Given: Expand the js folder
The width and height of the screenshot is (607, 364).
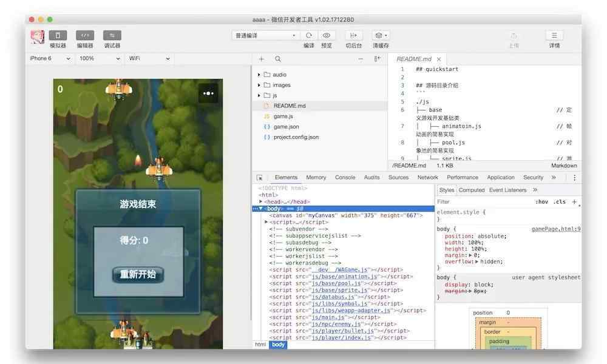Looking at the screenshot, I should [259, 95].
